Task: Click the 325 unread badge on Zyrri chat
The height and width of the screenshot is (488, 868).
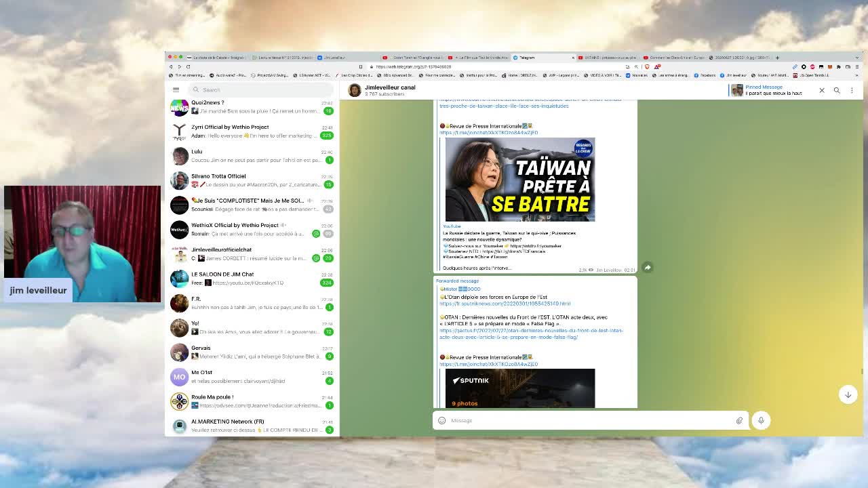Action: pos(327,136)
